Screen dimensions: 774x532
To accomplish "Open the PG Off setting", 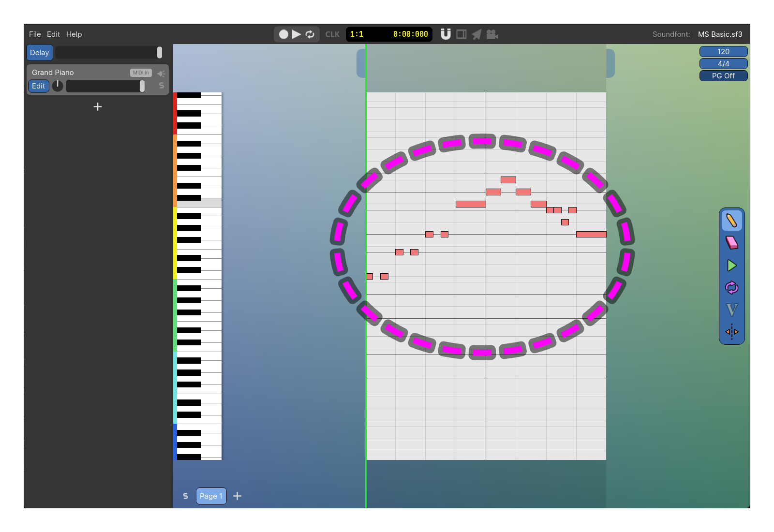I will 723,76.
